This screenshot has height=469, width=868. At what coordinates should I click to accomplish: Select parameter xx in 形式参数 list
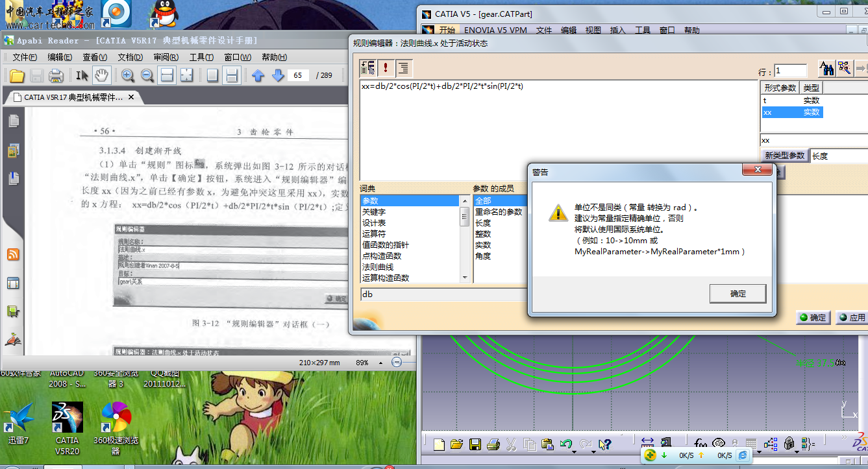tap(792, 112)
